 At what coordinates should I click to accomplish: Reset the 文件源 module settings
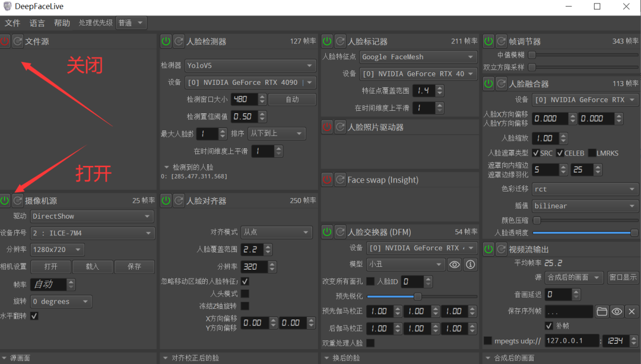[x=18, y=41]
